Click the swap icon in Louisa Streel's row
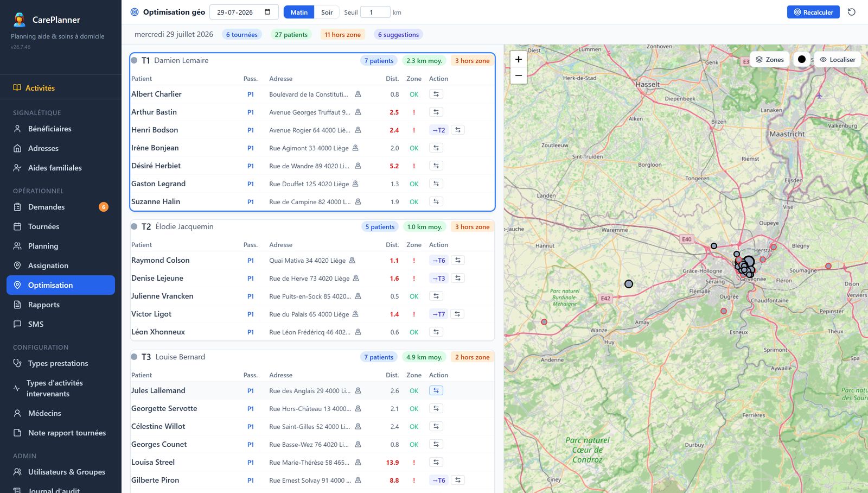868x493 pixels. coord(436,462)
